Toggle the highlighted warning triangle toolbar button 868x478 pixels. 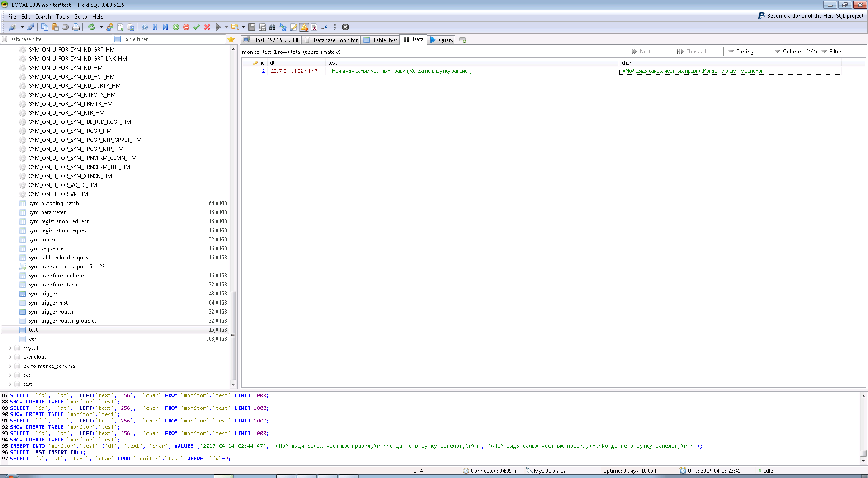point(304,27)
